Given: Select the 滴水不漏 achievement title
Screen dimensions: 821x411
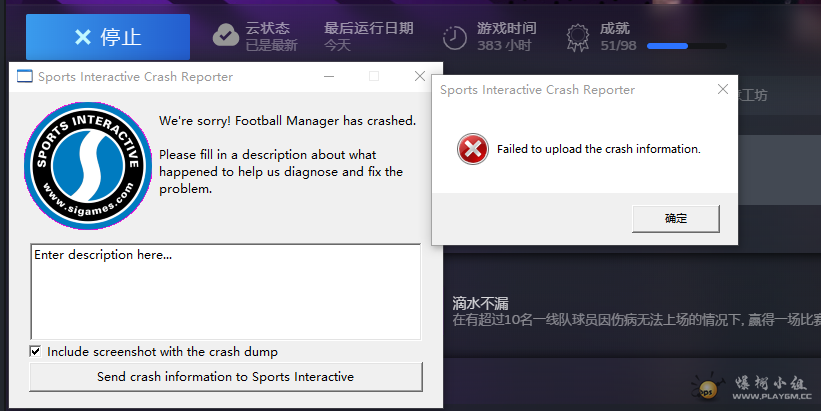Looking at the screenshot, I should [482, 303].
